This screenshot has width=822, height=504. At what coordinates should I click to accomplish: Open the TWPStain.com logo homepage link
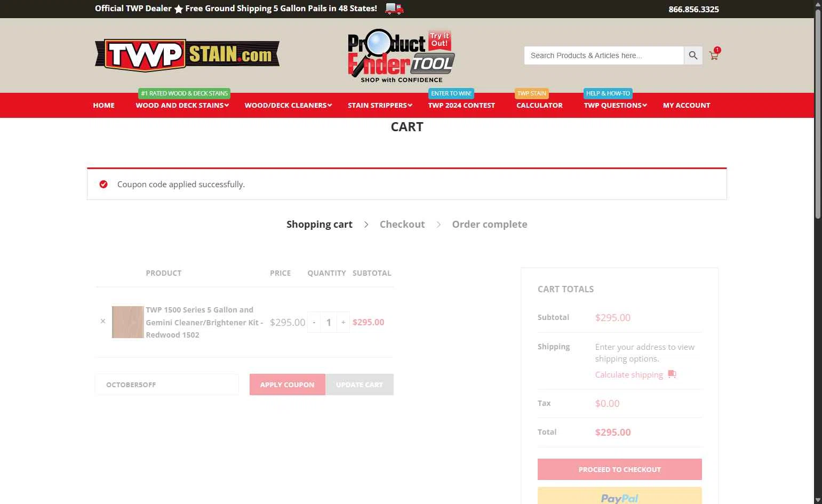pyautogui.click(x=187, y=55)
